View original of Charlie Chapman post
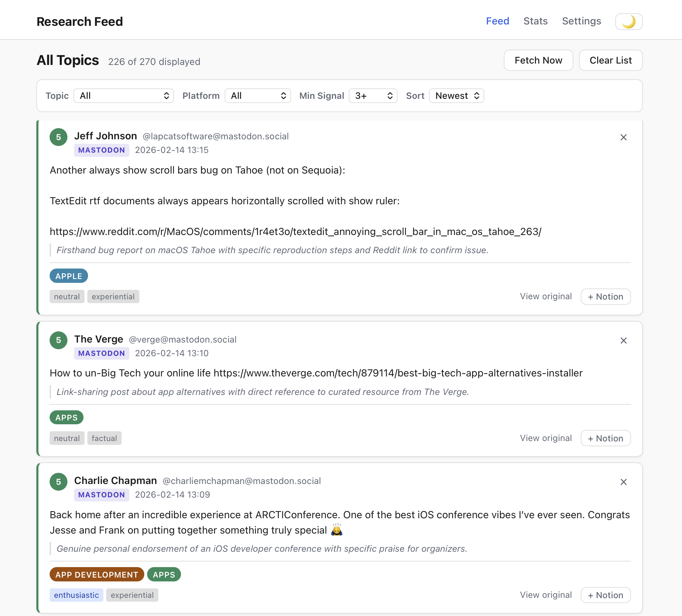 coord(546,595)
